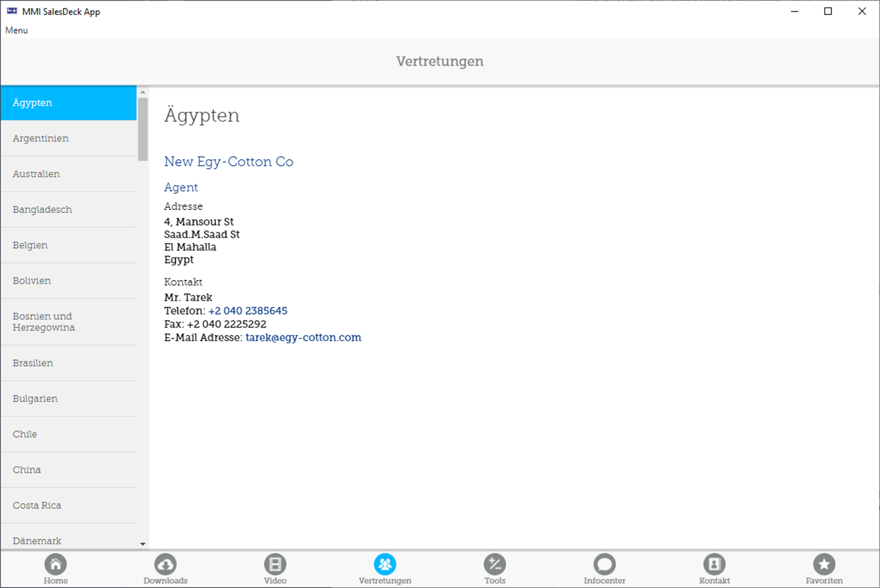Image resolution: width=880 pixels, height=588 pixels.
Task: Click phone number +2 040 2385645
Action: (x=248, y=311)
